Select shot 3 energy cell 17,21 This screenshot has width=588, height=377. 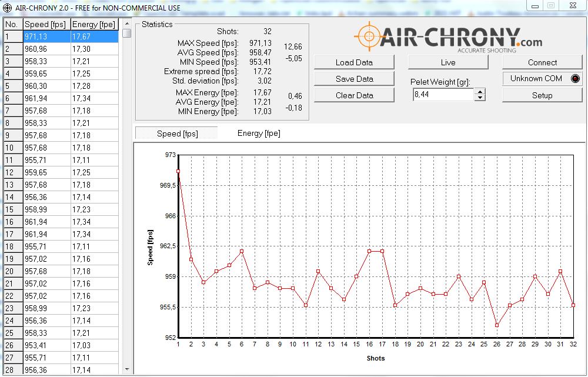pyautogui.click(x=95, y=61)
